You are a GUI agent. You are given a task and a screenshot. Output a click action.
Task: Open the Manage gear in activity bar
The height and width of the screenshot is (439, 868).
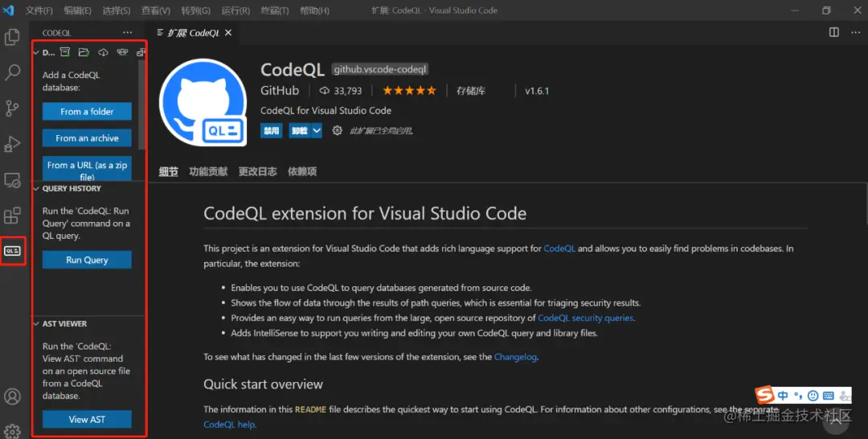point(12,431)
